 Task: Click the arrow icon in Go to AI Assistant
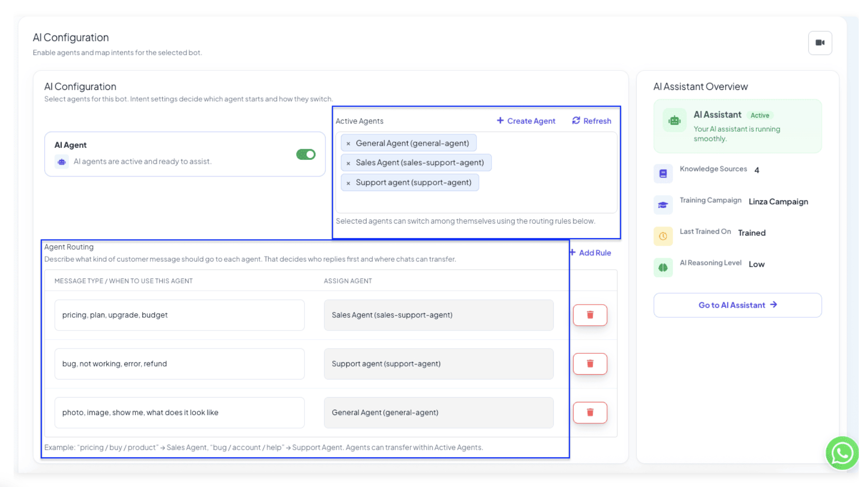tap(773, 305)
